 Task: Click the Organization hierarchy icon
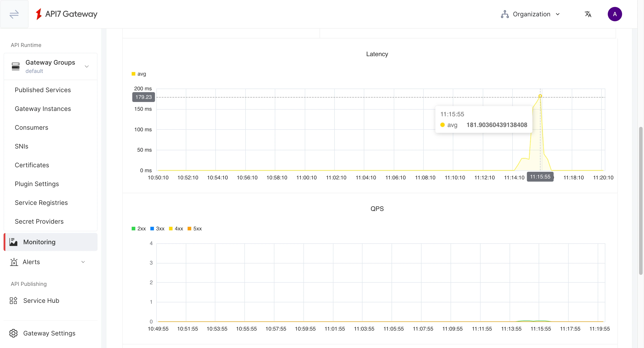point(505,14)
